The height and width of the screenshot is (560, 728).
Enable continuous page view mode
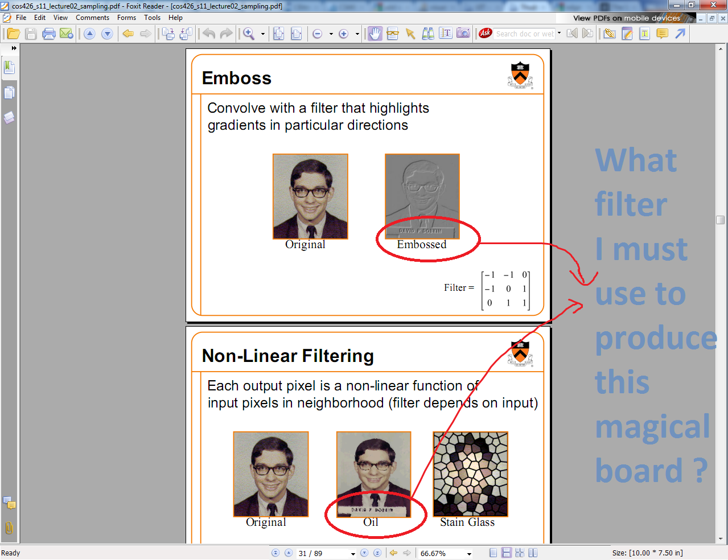point(506,553)
